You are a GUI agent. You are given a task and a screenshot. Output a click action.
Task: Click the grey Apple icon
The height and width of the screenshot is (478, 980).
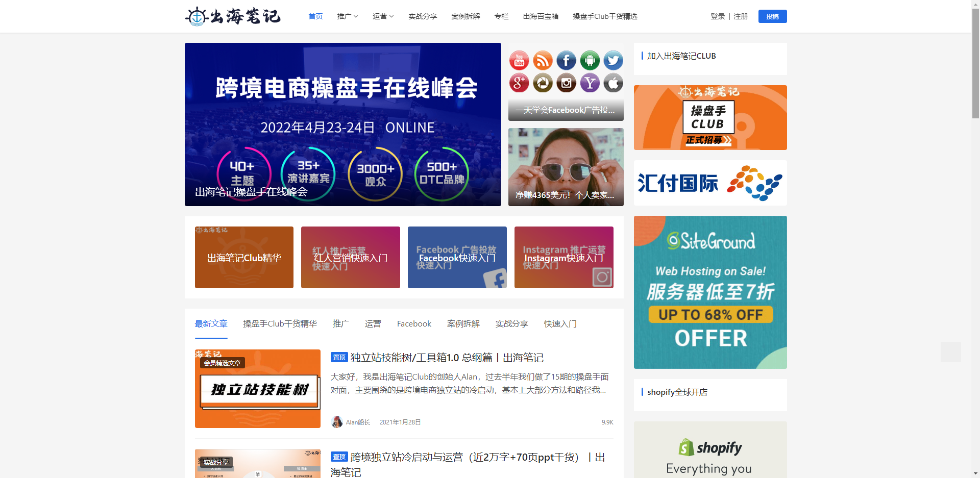613,83
